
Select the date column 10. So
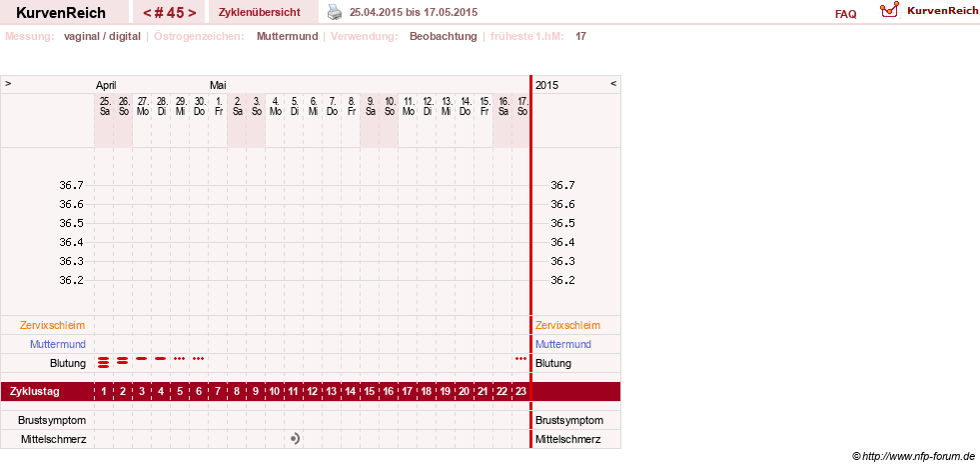click(390, 106)
